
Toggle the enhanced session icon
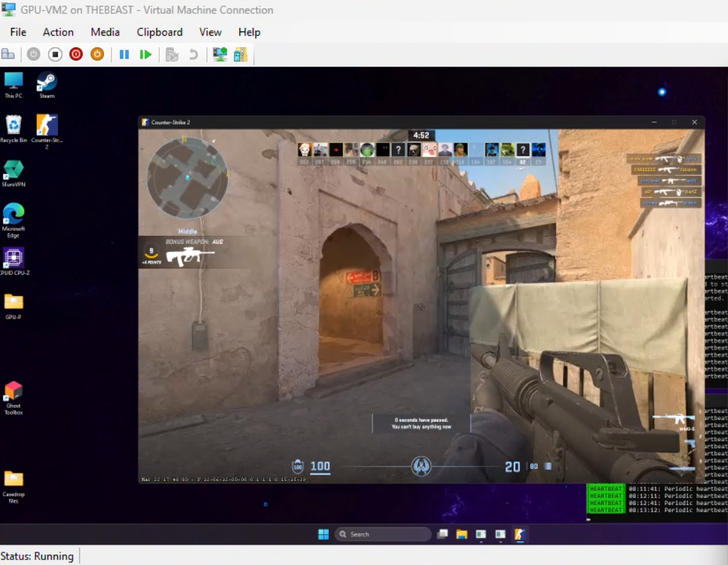tap(220, 54)
